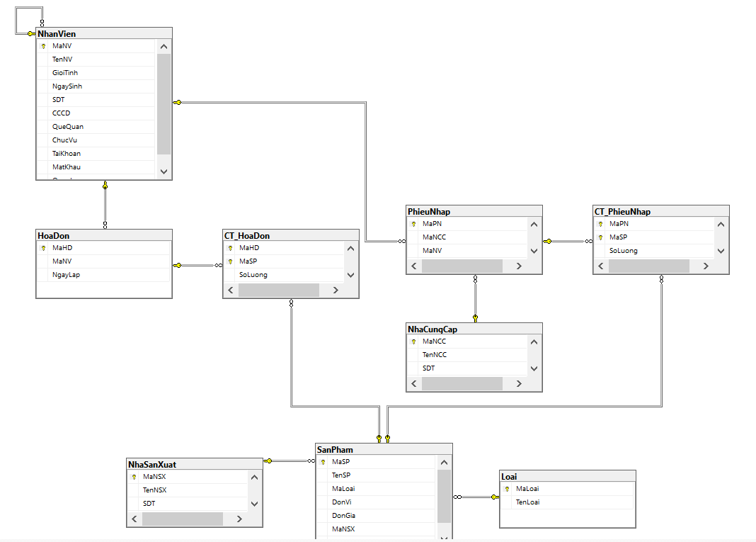This screenshot has width=756, height=542.
Task: Click the up arrow in CT_HoaDon table
Action: (x=350, y=249)
